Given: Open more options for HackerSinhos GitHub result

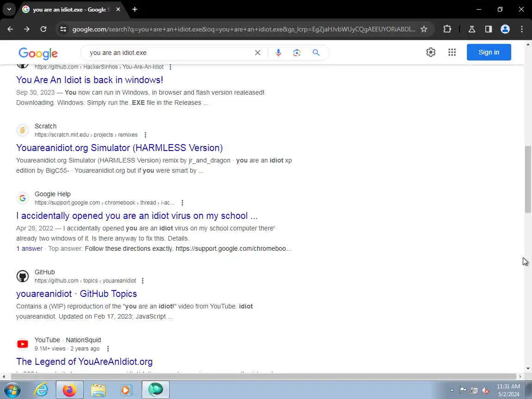Looking at the screenshot, I should (170, 67).
